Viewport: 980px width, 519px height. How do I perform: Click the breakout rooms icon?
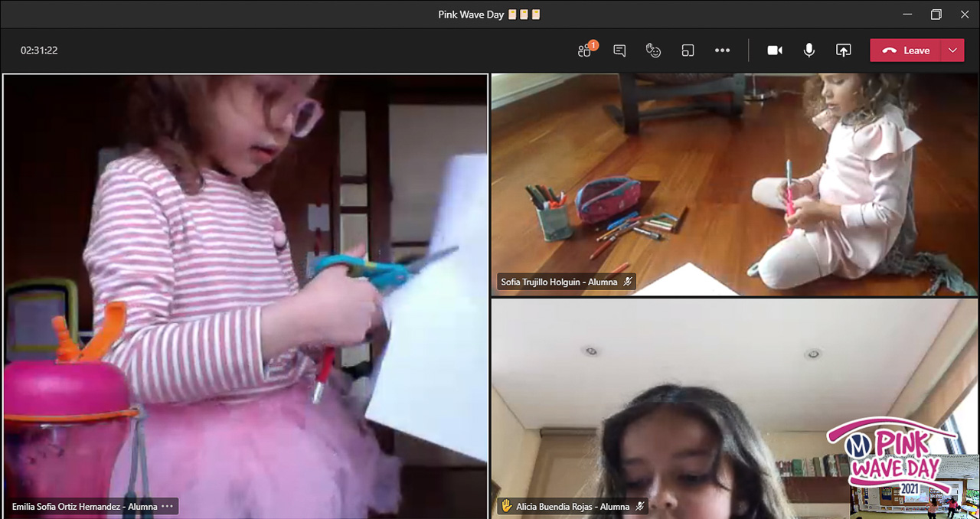click(x=688, y=51)
